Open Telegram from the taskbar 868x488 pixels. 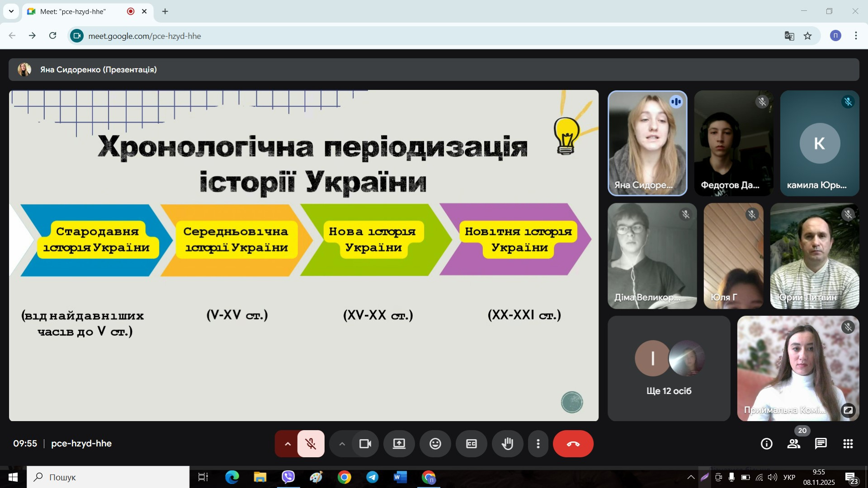click(x=372, y=477)
